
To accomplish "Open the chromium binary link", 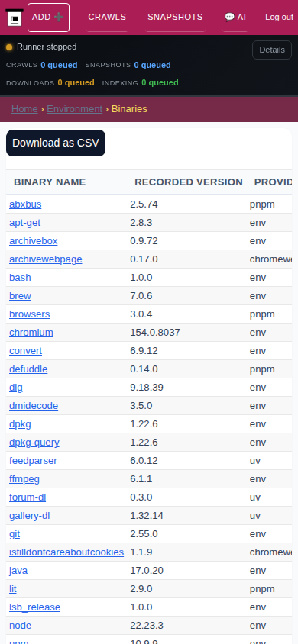I will tap(31, 332).
